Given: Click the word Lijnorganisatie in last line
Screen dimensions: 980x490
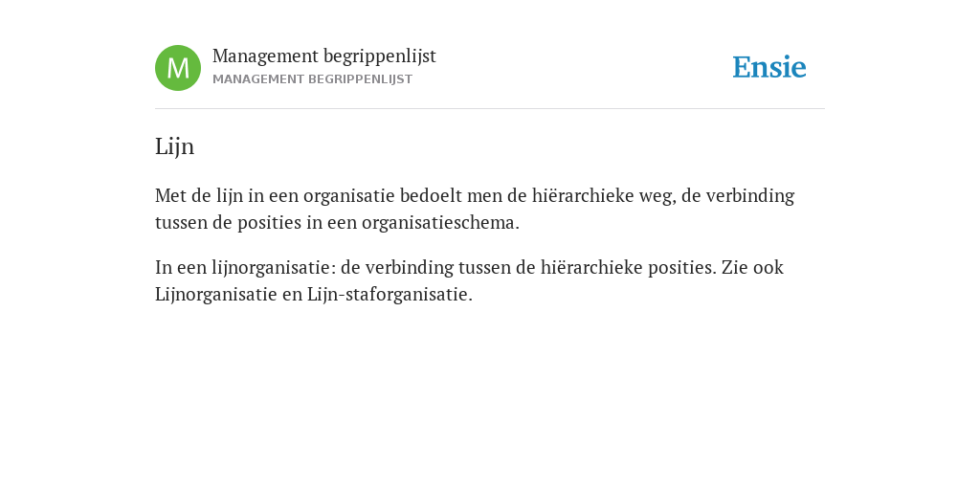Looking at the screenshot, I should 215,295.
